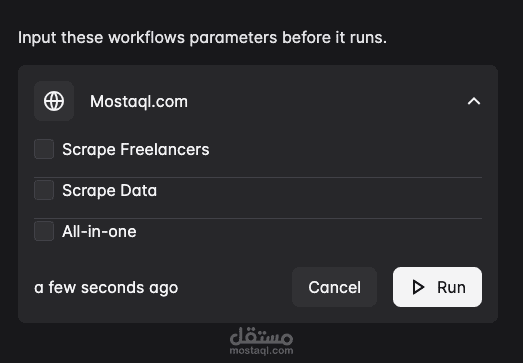This screenshot has height=363, width=523.
Task: Click the word "Run" on the white button
Action: click(x=451, y=287)
